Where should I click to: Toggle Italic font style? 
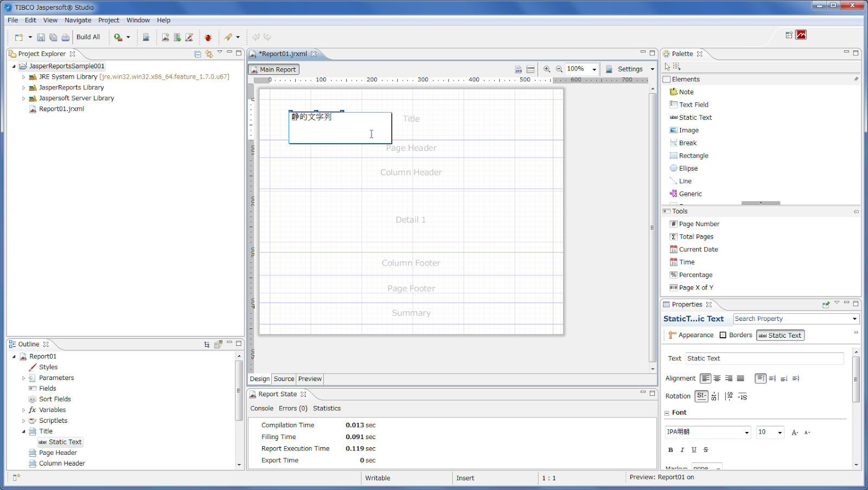682,450
